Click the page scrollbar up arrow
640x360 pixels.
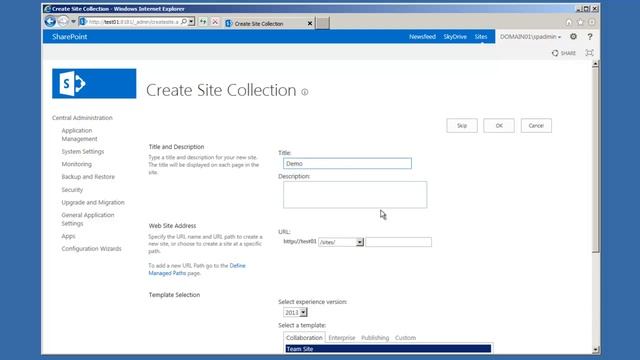point(596,64)
